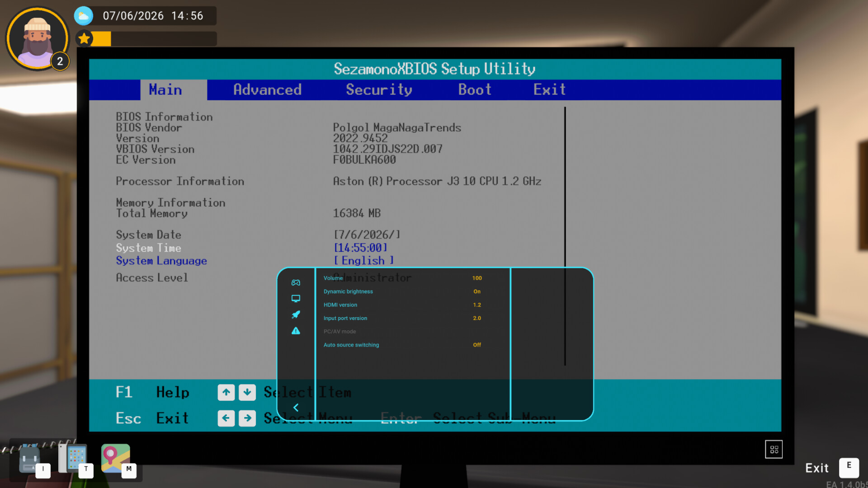
Task: Click the F1 Help hint
Action: pyautogui.click(x=152, y=392)
